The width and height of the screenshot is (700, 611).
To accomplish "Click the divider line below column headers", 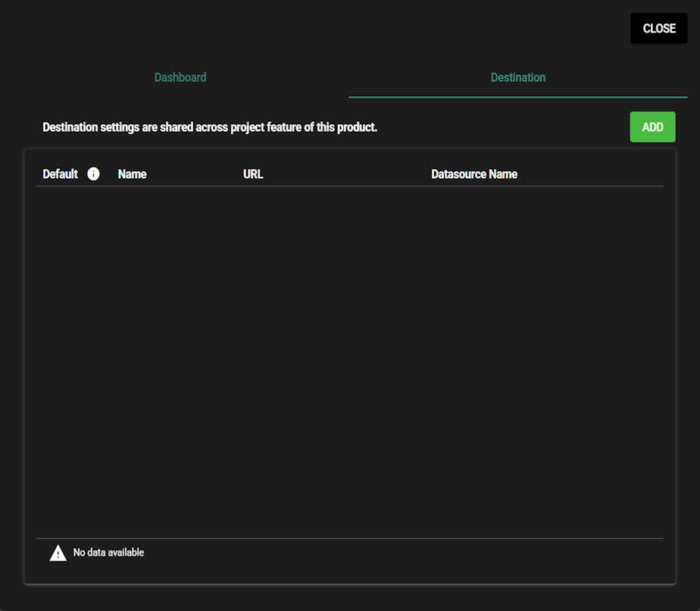I will (349, 186).
